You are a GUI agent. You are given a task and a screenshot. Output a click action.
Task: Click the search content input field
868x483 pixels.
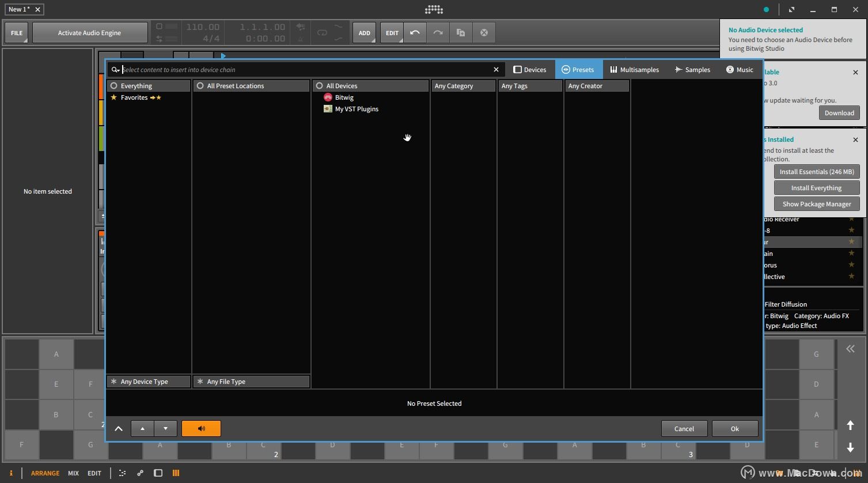tap(305, 70)
